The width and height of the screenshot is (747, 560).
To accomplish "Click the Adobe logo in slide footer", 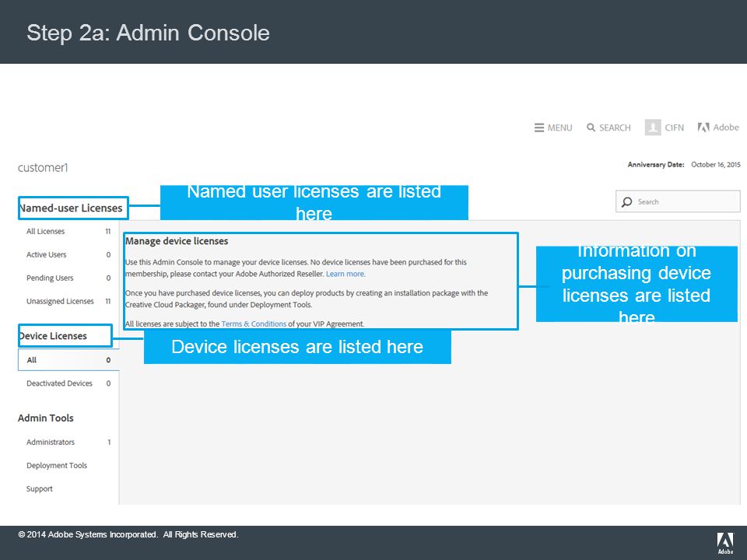I will tap(725, 543).
